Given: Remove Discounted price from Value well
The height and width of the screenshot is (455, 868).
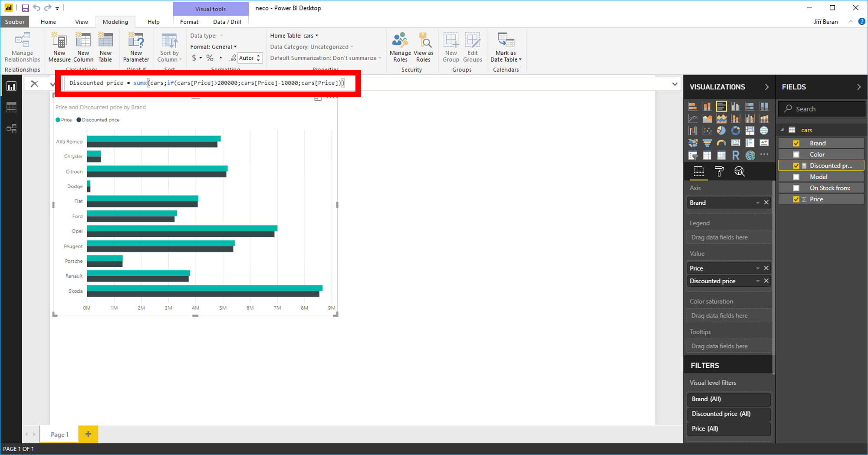Looking at the screenshot, I should click(x=766, y=281).
